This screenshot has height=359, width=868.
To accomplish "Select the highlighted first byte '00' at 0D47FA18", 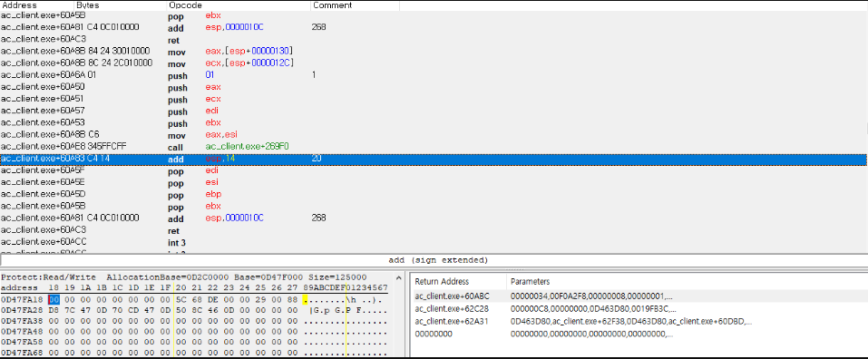I will click(54, 299).
